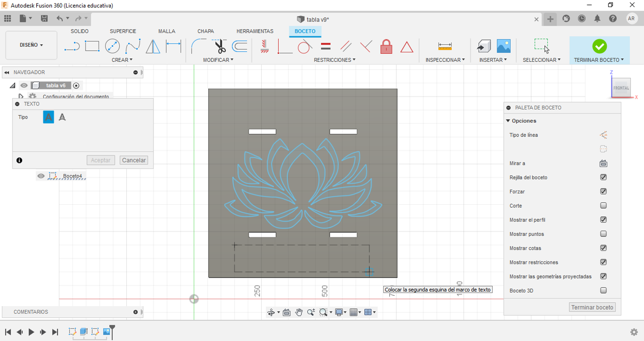Enable the Boceto 3D checkbox
Image resolution: width=644 pixels, height=341 pixels.
pos(603,290)
